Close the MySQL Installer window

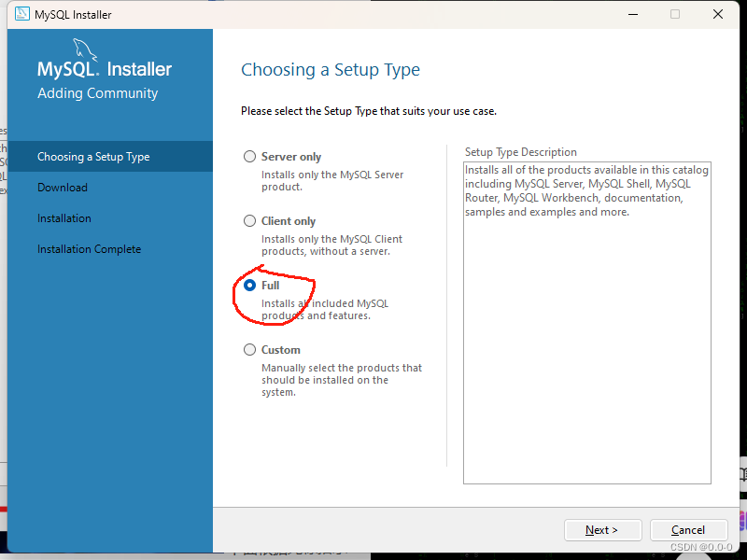tap(717, 14)
